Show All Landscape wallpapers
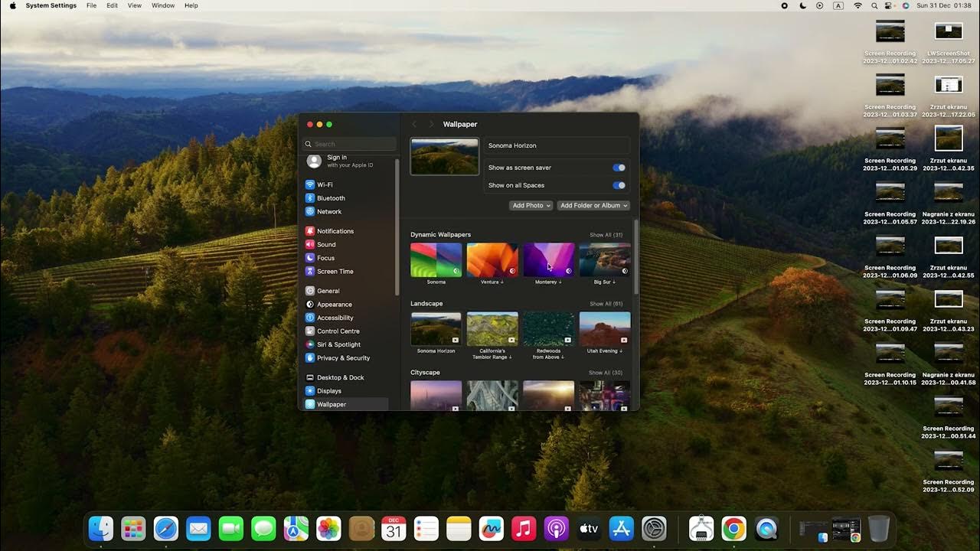980x551 pixels. pos(605,303)
